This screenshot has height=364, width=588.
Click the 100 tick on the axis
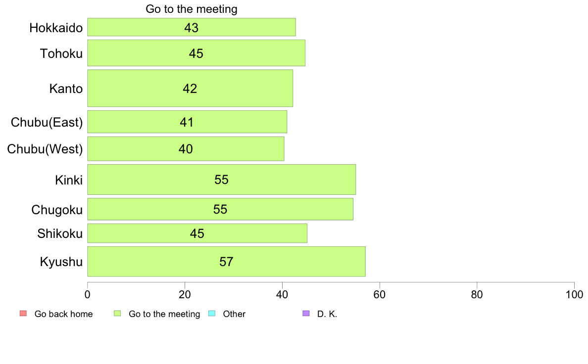[x=574, y=295]
